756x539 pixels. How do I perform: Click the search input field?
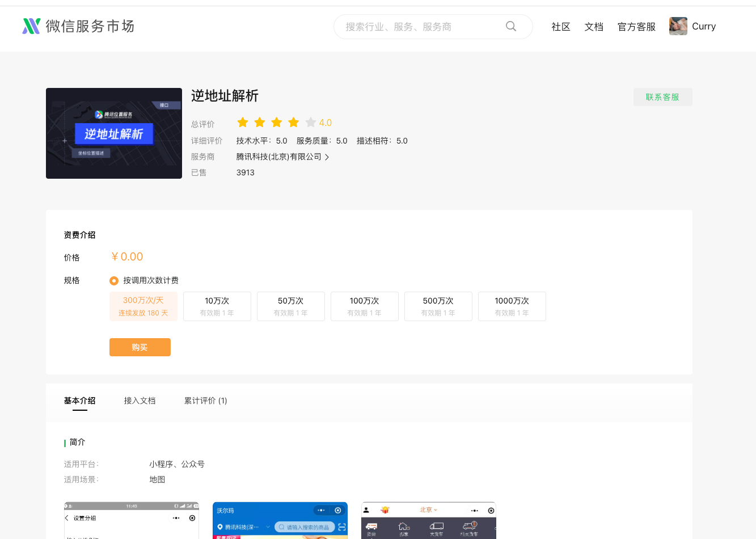coord(433,27)
